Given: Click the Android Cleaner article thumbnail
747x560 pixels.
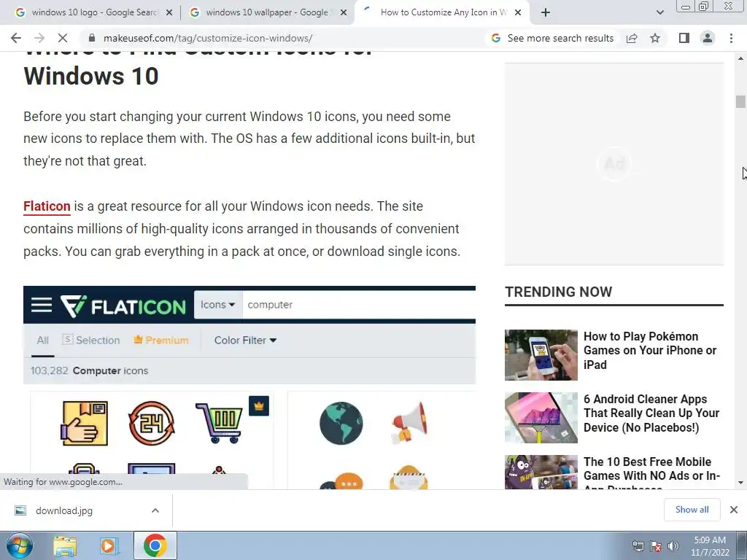Looking at the screenshot, I should [x=541, y=418].
